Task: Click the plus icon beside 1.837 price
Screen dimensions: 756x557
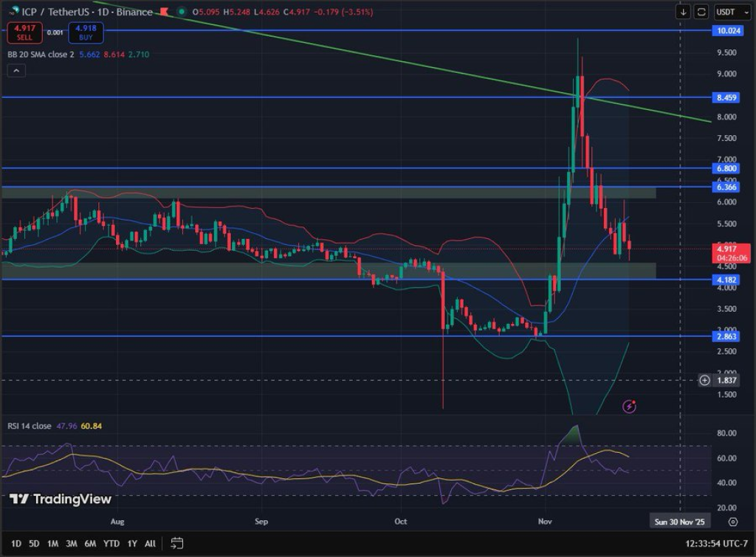Action: point(705,380)
